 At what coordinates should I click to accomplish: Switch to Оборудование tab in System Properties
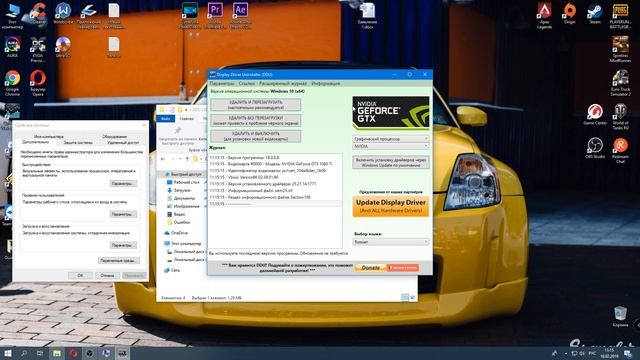(x=114, y=136)
